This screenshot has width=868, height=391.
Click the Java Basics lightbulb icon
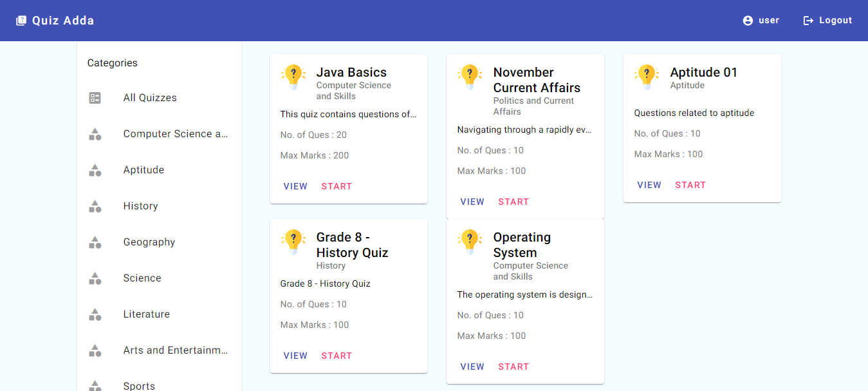tap(293, 76)
